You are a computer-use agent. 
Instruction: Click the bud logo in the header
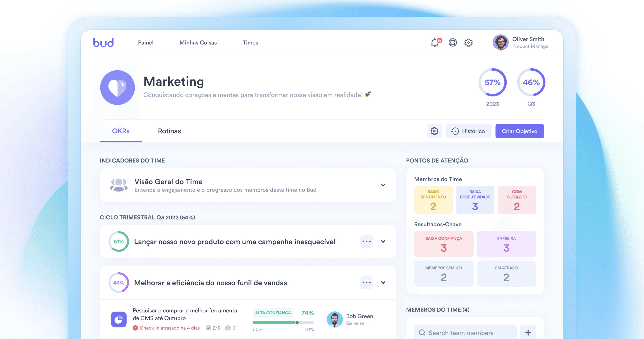(103, 42)
